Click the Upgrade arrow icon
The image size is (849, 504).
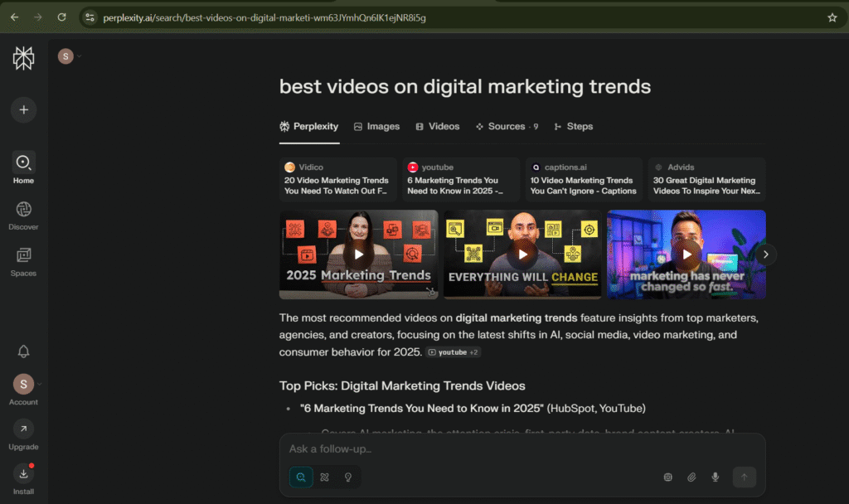click(x=23, y=429)
